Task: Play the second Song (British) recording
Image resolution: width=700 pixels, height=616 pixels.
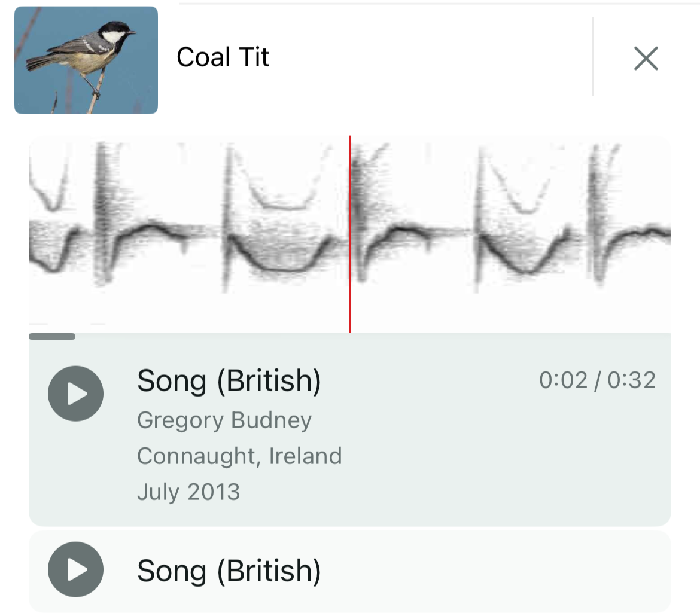Action: pos(75,570)
